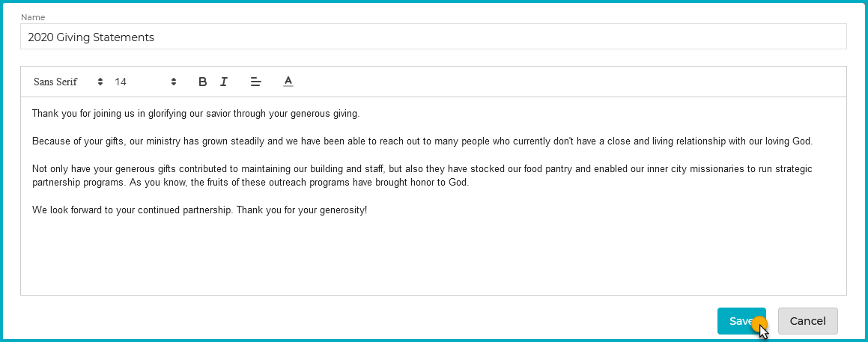Click into the 2020 Giving Statements name field
The image size is (868, 342).
pos(433,37)
